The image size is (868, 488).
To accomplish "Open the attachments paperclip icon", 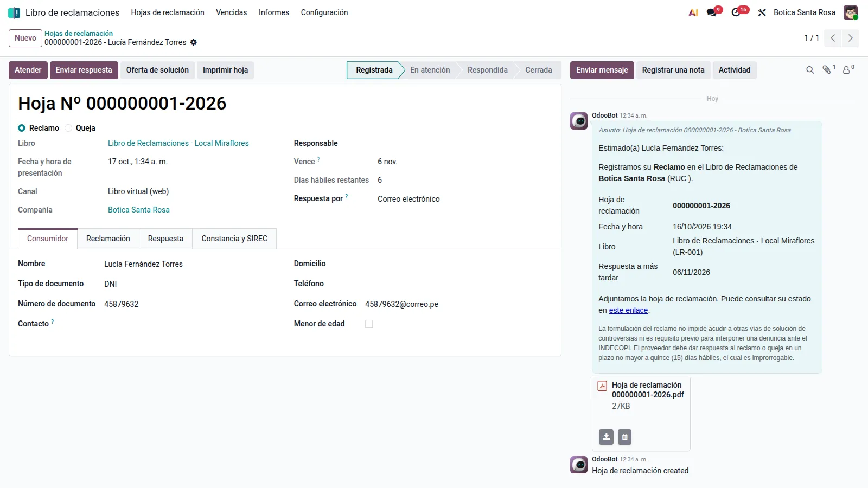I will point(828,70).
